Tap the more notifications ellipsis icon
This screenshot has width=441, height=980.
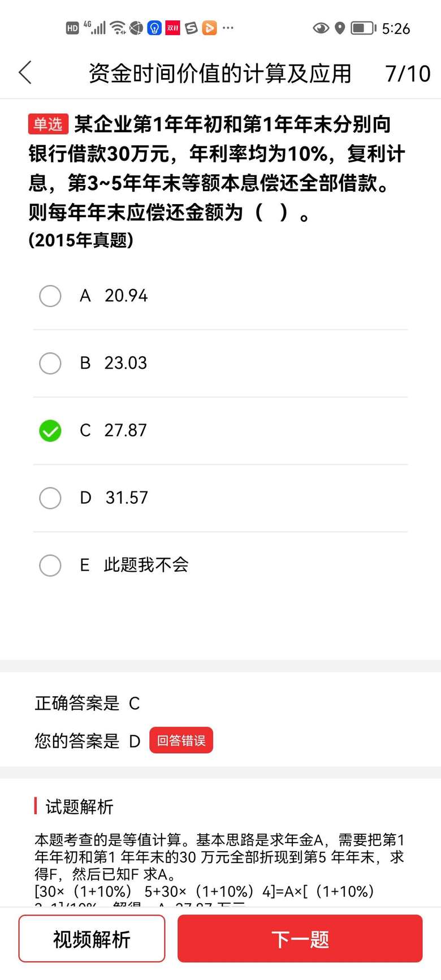pyautogui.click(x=228, y=28)
